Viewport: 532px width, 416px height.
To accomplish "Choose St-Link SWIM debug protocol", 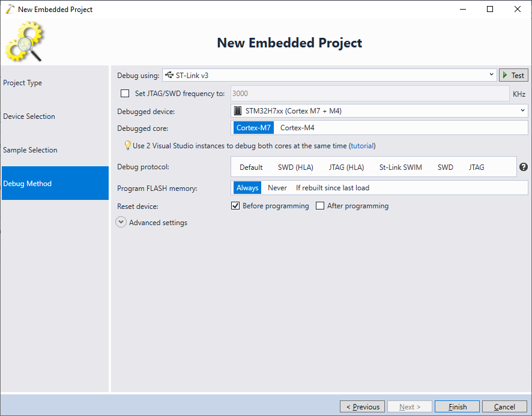I will (x=401, y=167).
